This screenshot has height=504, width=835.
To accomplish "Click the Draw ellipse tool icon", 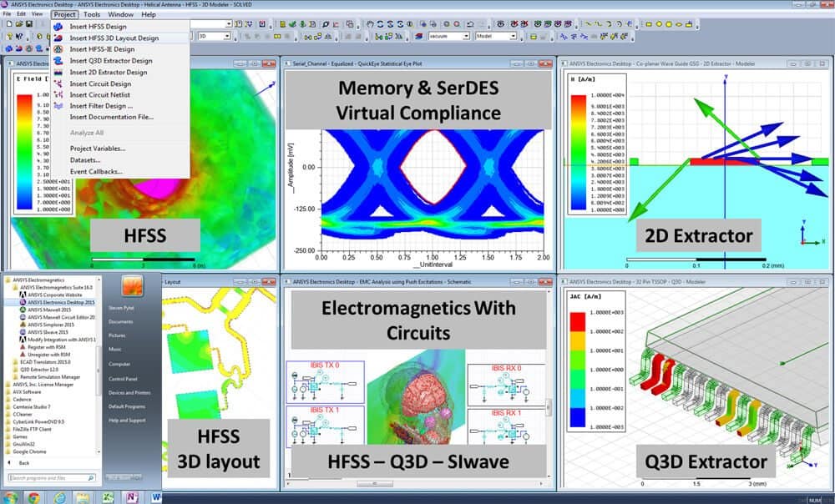I will click(679, 24).
